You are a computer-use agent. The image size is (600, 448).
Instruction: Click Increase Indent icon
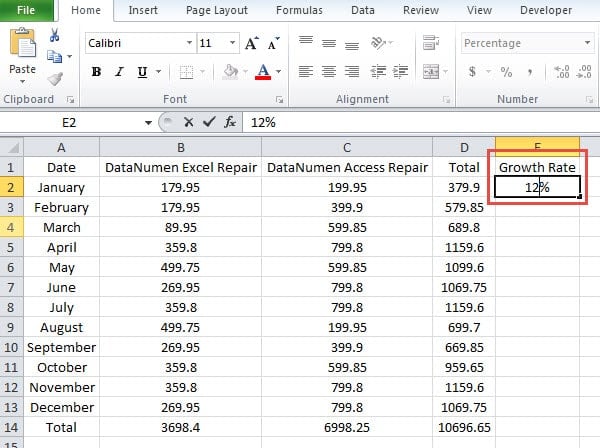(x=401, y=72)
